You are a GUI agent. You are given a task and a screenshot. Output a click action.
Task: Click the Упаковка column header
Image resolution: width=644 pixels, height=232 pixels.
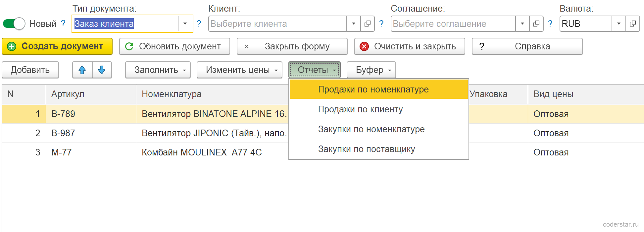[498, 94]
